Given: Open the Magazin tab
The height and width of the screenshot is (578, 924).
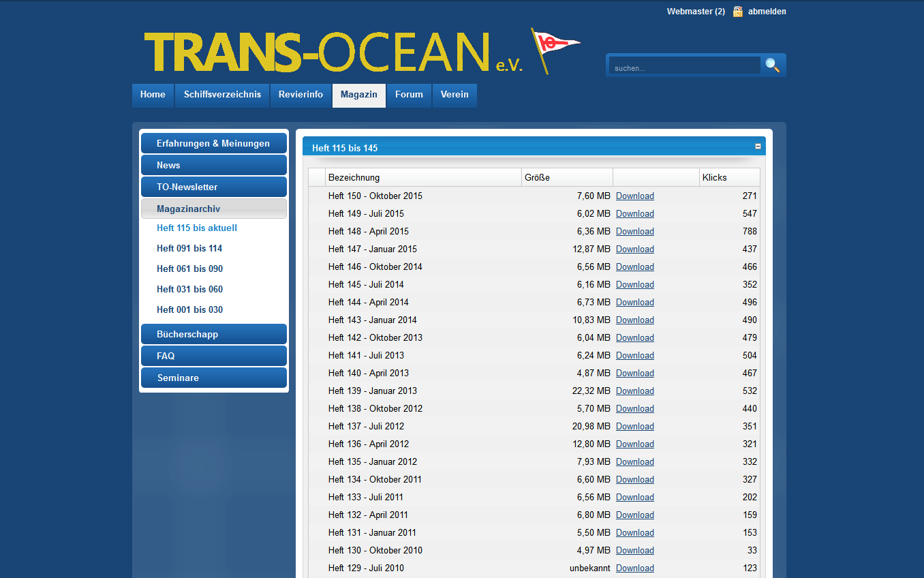Looking at the screenshot, I should [359, 95].
